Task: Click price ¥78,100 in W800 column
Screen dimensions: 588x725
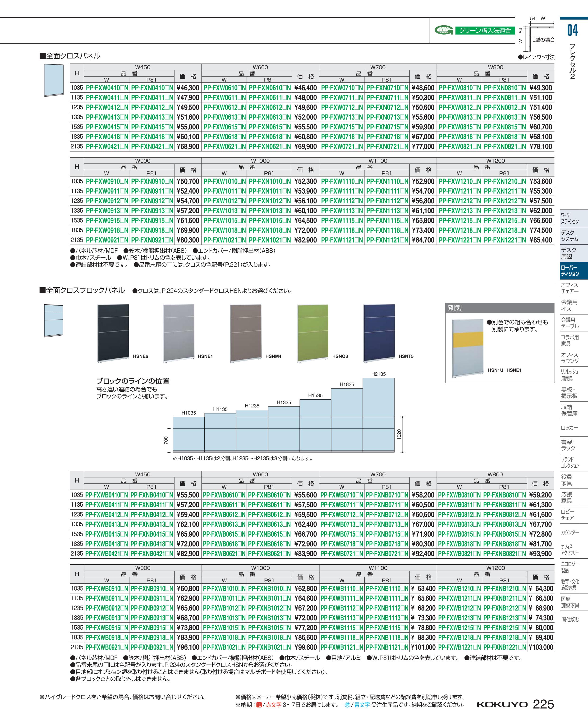Action: pos(541,146)
